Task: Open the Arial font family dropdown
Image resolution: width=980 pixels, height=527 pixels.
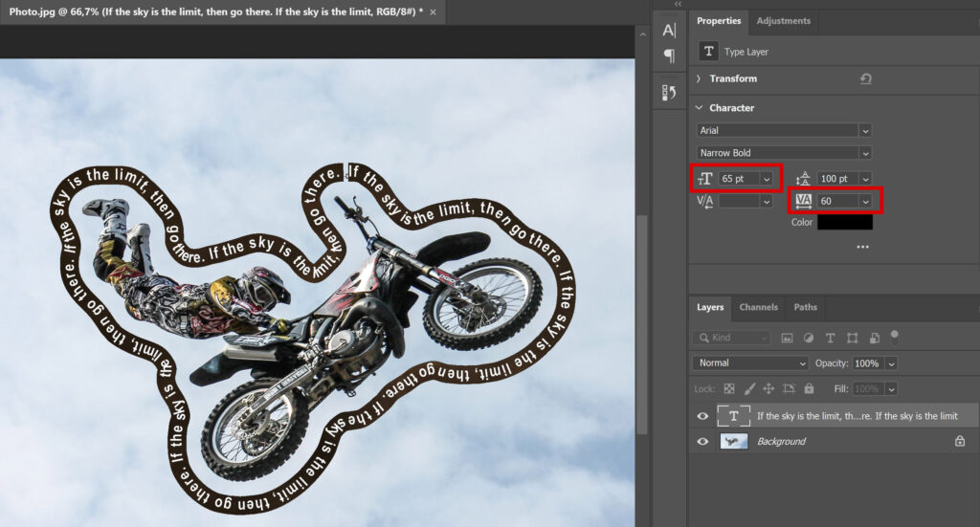Action: (x=865, y=130)
